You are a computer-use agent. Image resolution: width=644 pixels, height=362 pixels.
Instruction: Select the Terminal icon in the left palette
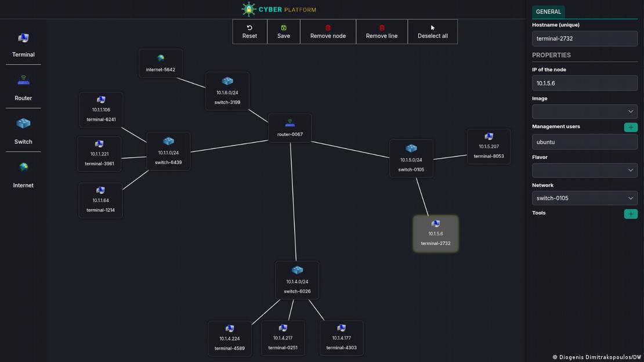(x=23, y=38)
